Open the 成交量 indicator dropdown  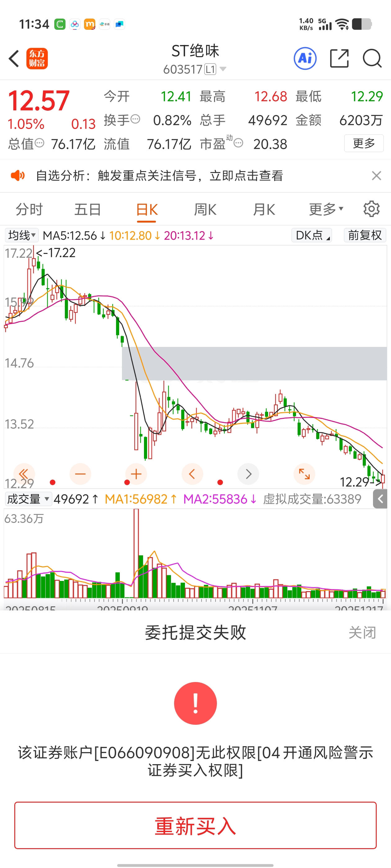click(x=28, y=499)
